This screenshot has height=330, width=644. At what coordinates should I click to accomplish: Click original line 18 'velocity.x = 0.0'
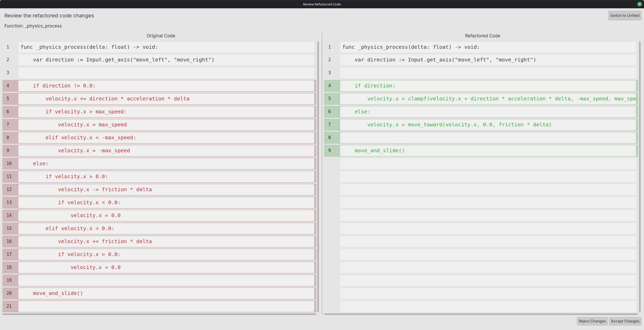pyautogui.click(x=166, y=267)
